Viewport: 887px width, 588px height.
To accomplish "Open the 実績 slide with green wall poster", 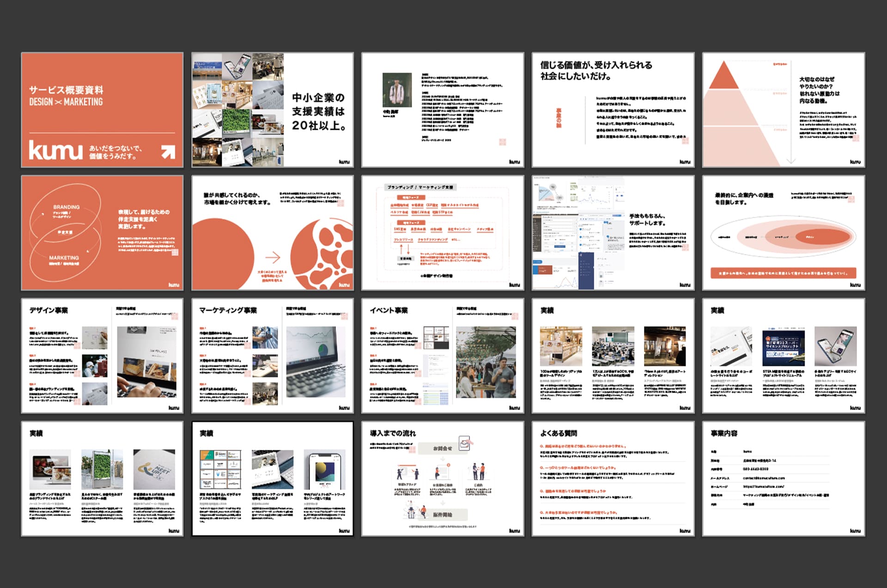I will 102,479.
